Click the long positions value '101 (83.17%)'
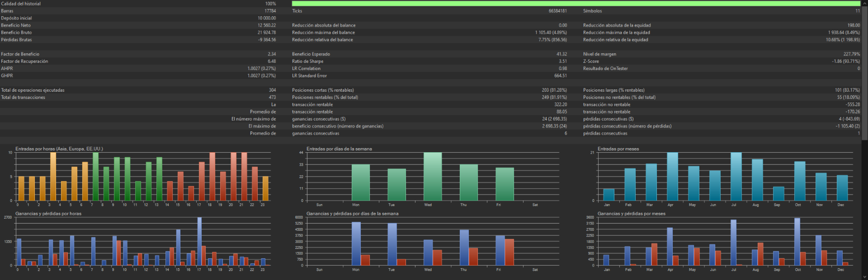This screenshot has width=868, height=280. (847, 90)
